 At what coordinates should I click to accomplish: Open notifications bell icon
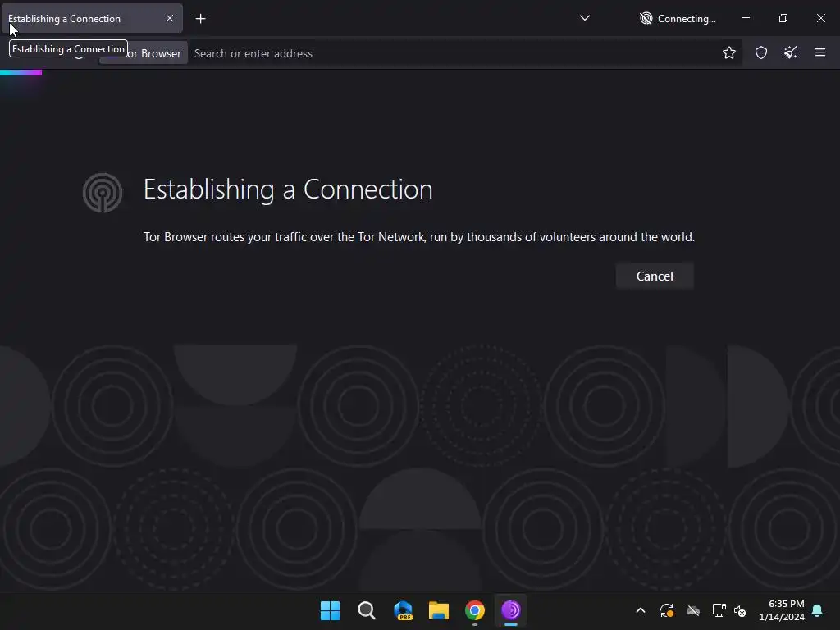tap(818, 610)
